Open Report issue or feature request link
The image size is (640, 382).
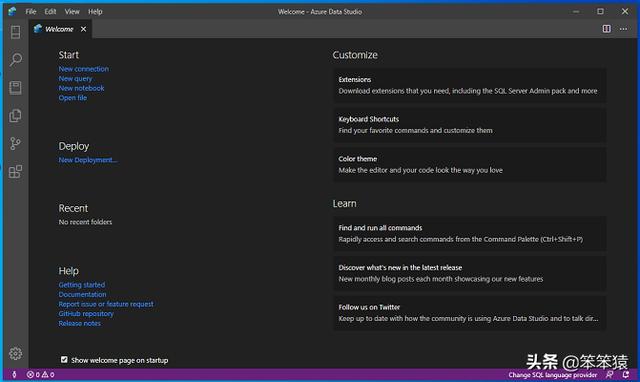(x=106, y=304)
